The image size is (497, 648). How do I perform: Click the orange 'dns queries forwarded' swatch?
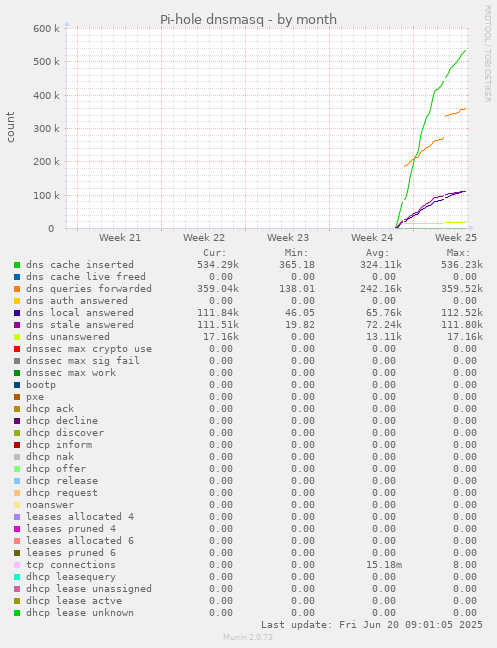pos(17,289)
